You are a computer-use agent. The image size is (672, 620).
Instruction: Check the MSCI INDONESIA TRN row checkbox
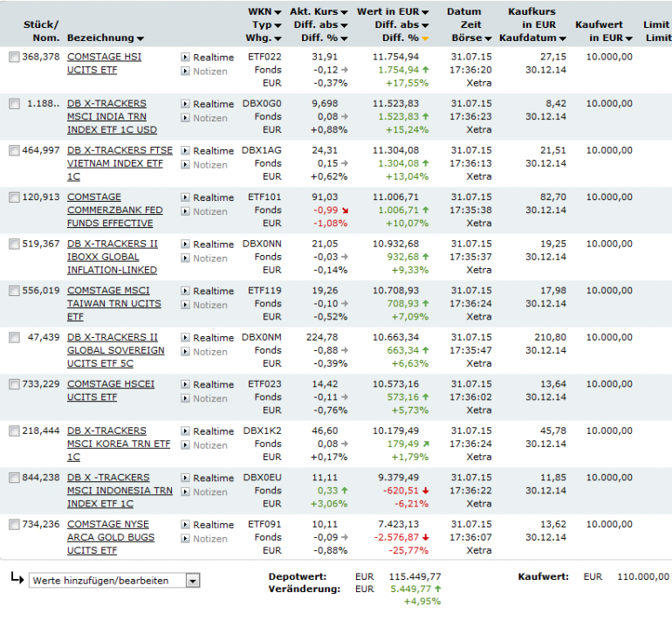pos(14,478)
